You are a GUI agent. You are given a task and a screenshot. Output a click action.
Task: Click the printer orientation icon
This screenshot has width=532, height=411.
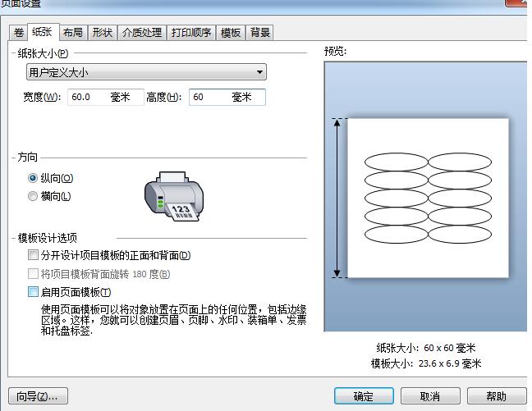(172, 196)
